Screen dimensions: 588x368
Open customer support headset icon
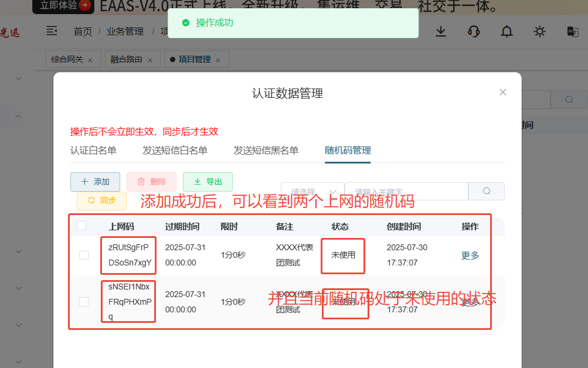[474, 31]
